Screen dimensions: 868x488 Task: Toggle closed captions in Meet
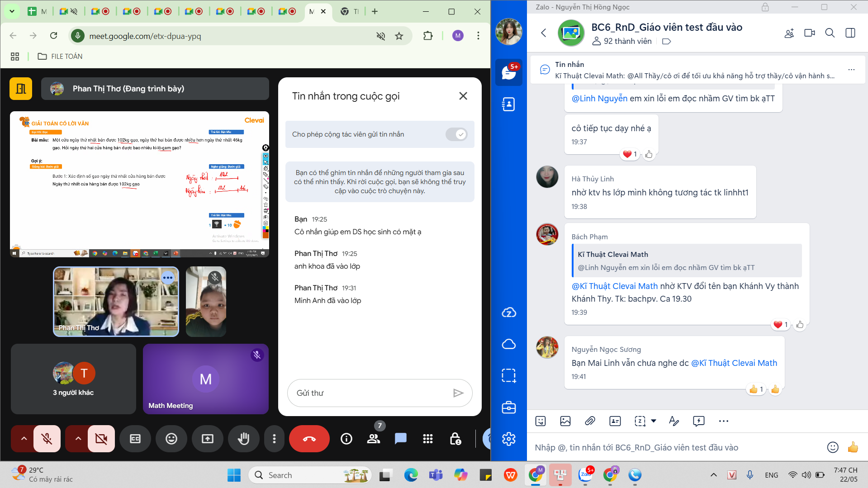click(135, 439)
